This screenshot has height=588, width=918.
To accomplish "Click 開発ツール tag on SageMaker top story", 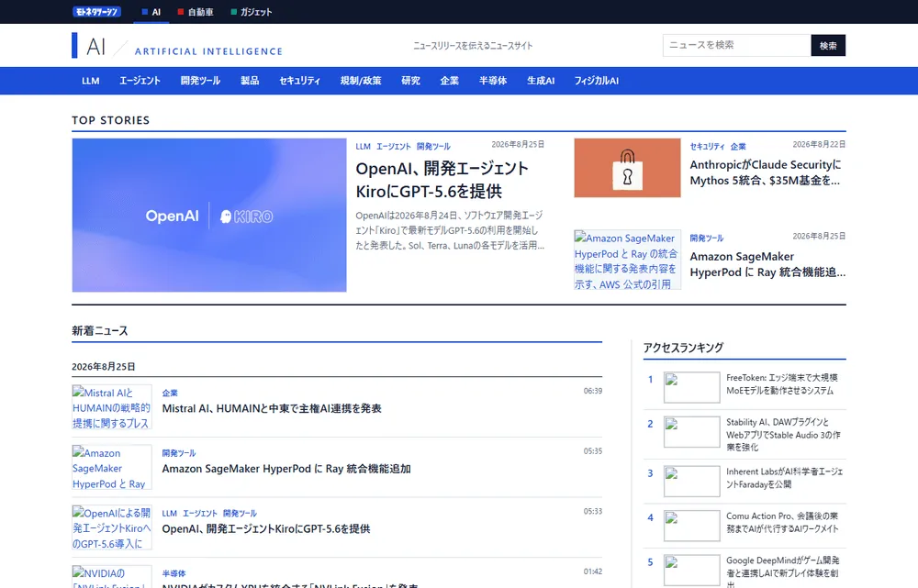I will [x=707, y=239].
